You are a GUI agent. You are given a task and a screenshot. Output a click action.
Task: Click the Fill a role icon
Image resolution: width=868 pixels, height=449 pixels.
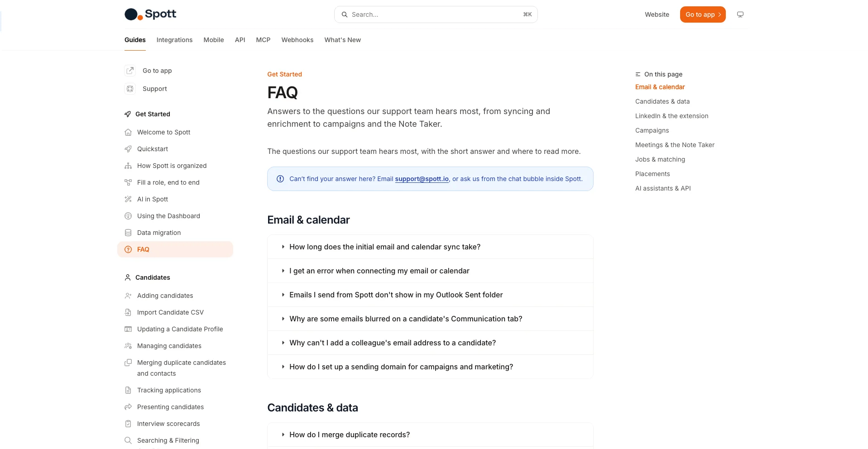(128, 182)
